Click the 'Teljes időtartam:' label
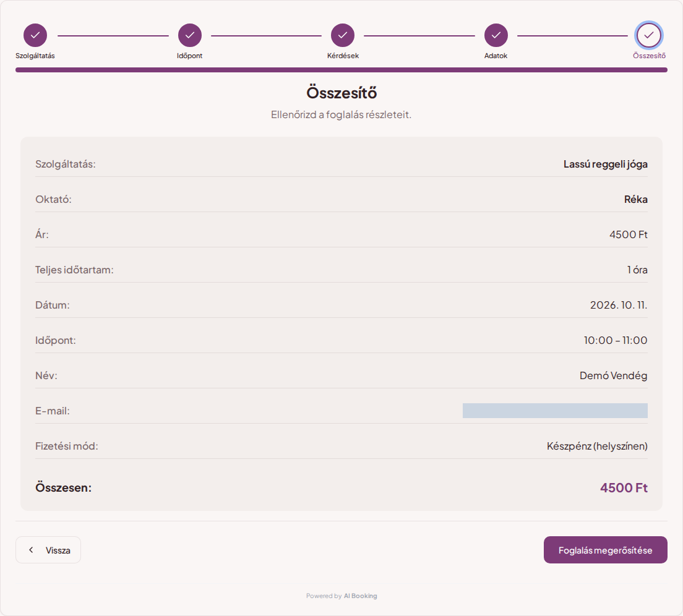The width and height of the screenshot is (683, 616). (74, 270)
